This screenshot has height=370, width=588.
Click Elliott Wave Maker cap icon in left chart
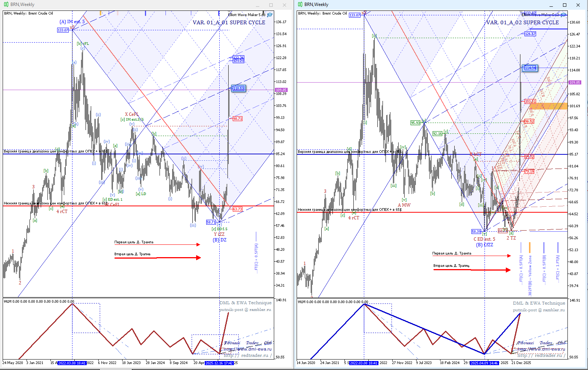pos(270,15)
